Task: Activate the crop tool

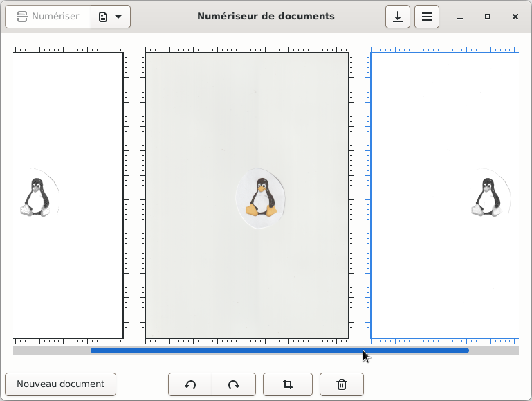Action: pos(288,384)
